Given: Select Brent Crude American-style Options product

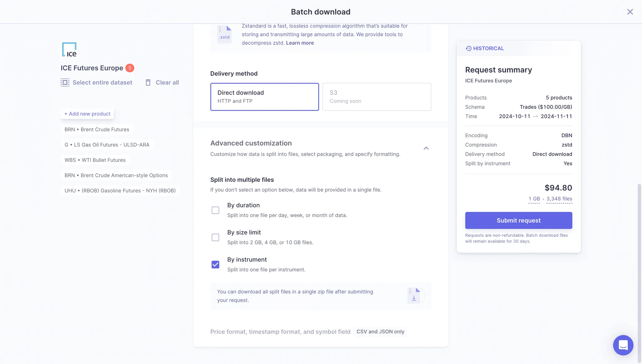Looking at the screenshot, I should [x=116, y=175].
